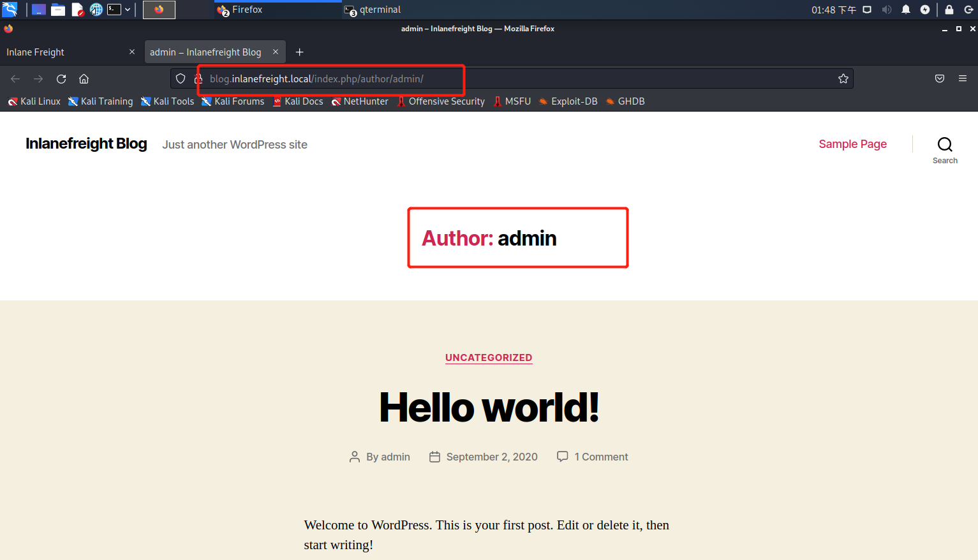Close the admin – Inlanefreight Blog tab
The height and width of the screenshot is (560, 978).
coord(276,52)
